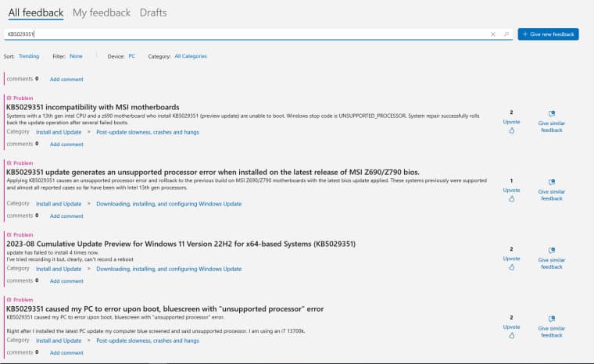Select text 'Right after I installed the latest PC update'
This screenshot has height=364, width=594.
57,331
